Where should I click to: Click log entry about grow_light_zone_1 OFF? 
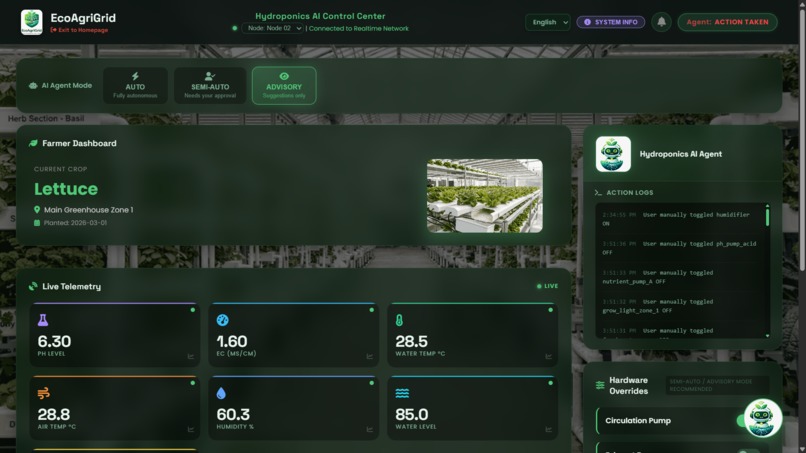pos(679,306)
